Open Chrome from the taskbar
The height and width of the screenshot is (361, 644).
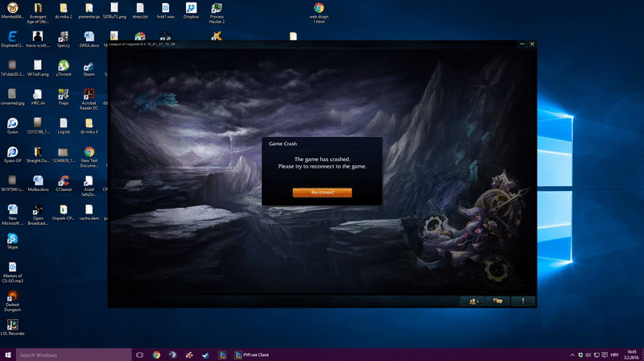(x=156, y=355)
